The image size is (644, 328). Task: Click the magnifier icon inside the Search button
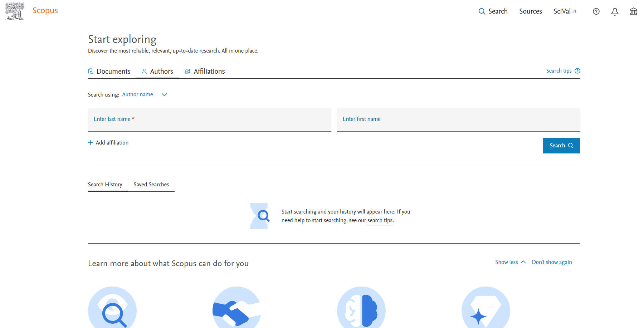571,146
